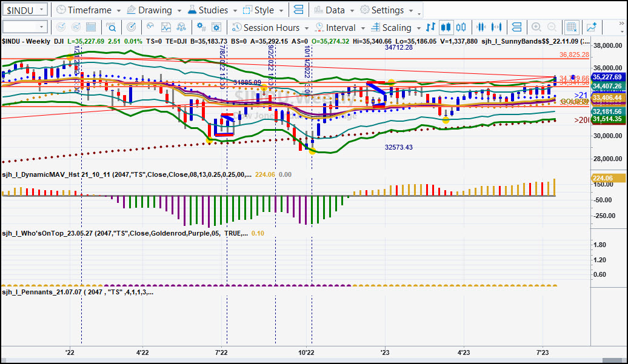Click the 36,825.28 red line value

click(574, 55)
